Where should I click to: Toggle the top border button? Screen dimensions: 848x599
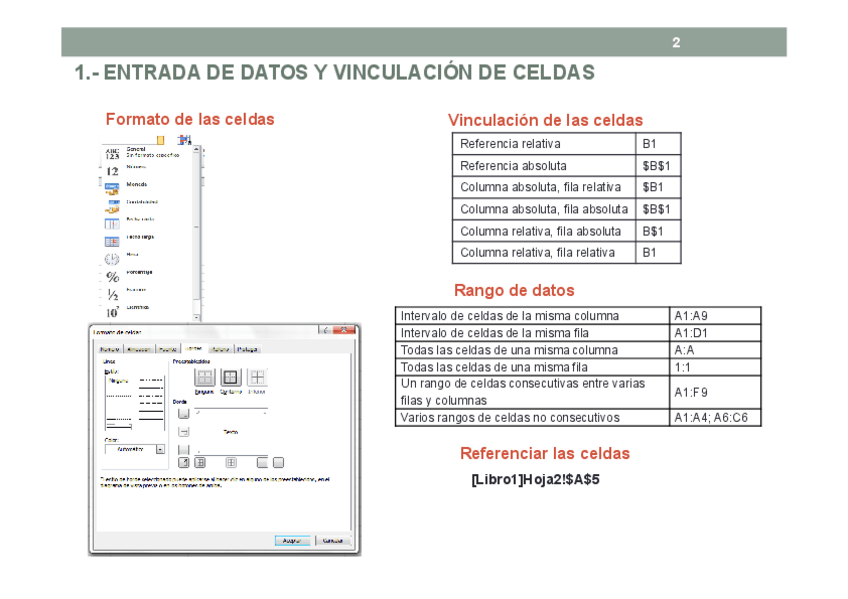coord(183,413)
